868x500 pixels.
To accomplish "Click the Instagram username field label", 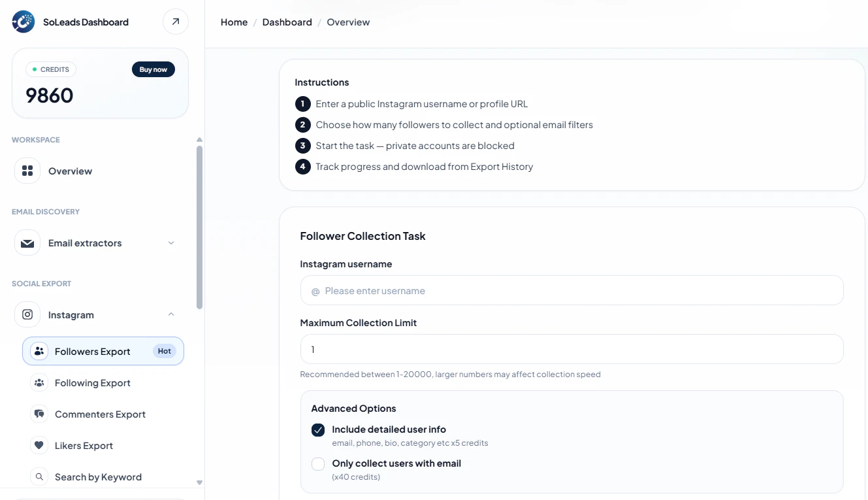I will (x=346, y=264).
